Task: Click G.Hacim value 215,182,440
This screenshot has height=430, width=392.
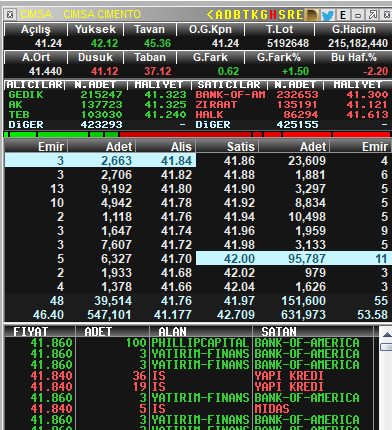Action: pyautogui.click(x=358, y=43)
